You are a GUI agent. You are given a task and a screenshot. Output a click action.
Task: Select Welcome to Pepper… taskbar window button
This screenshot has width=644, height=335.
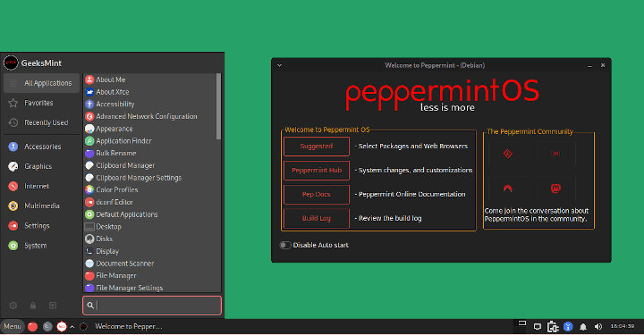123,326
